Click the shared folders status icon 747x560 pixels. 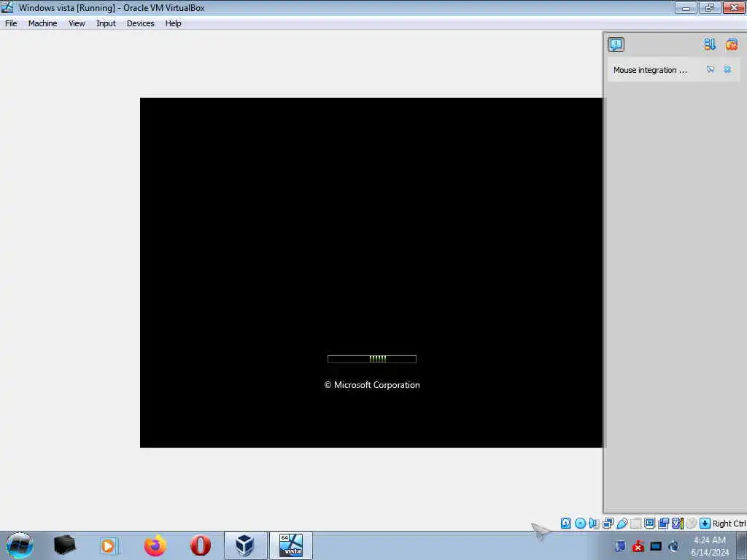[x=636, y=524]
